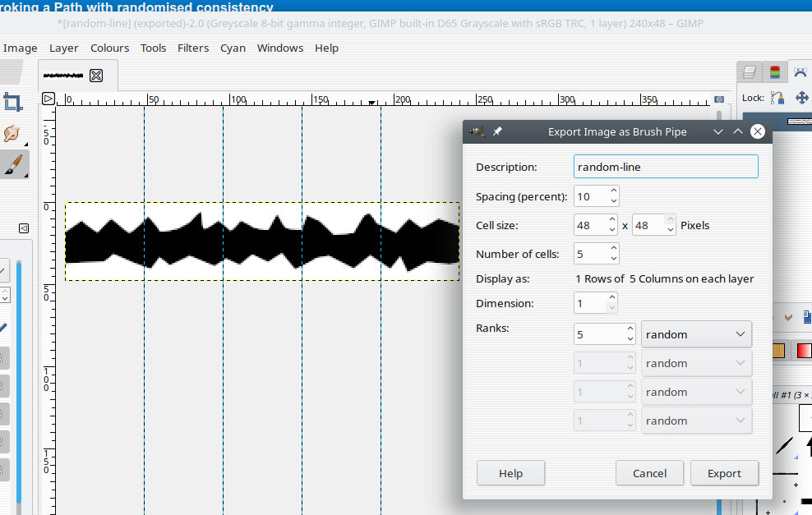This screenshot has height=515, width=812.
Task: Decrease Cell size width with the down arrow
Action: tap(612, 230)
